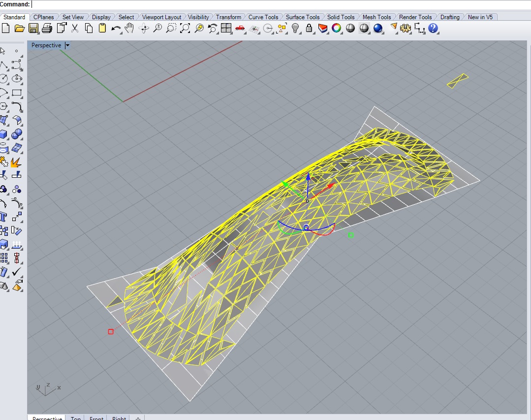Switch to the Front viewport tab at bottom
Viewport: 531px width, 420px height.
pyautogui.click(x=96, y=419)
